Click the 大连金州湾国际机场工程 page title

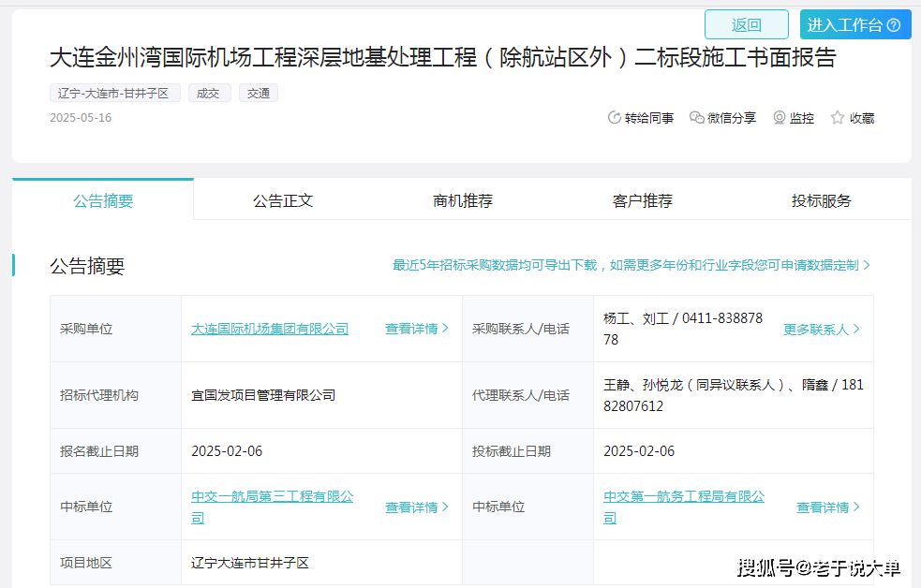pyautogui.click(x=443, y=57)
